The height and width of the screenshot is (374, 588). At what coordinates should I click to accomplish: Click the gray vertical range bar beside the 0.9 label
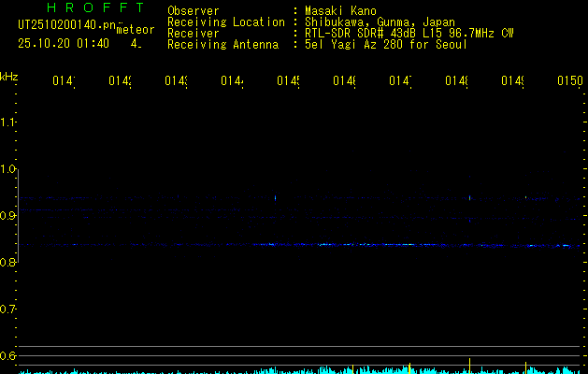pos(19,216)
